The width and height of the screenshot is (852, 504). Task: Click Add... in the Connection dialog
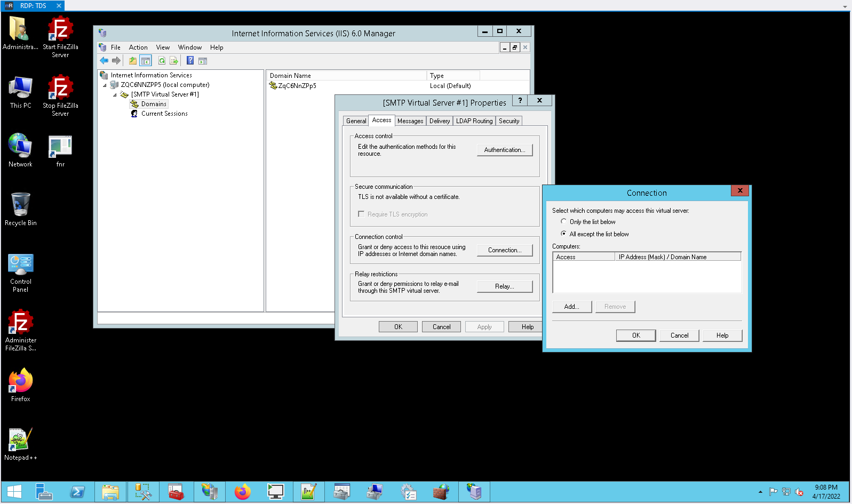572,307
